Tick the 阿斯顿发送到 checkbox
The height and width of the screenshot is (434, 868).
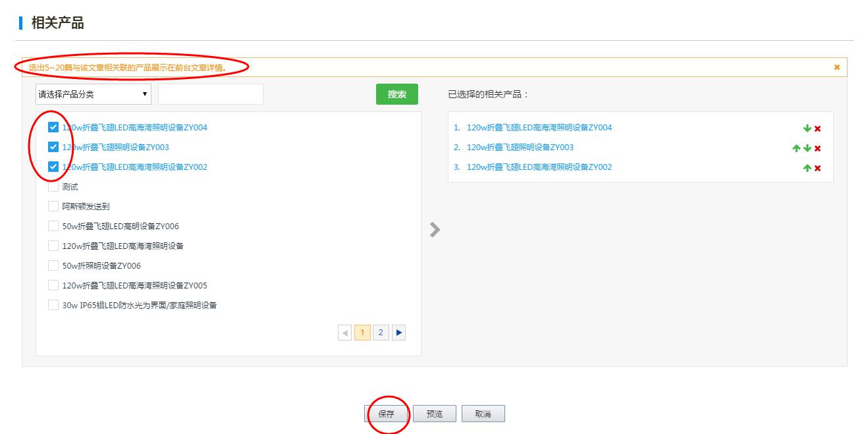(53, 207)
